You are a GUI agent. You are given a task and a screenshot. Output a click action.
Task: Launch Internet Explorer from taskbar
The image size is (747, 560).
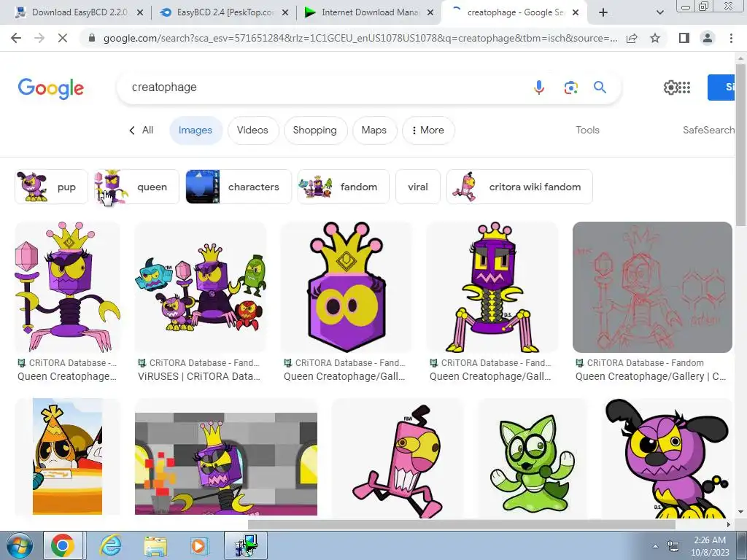pos(111,545)
